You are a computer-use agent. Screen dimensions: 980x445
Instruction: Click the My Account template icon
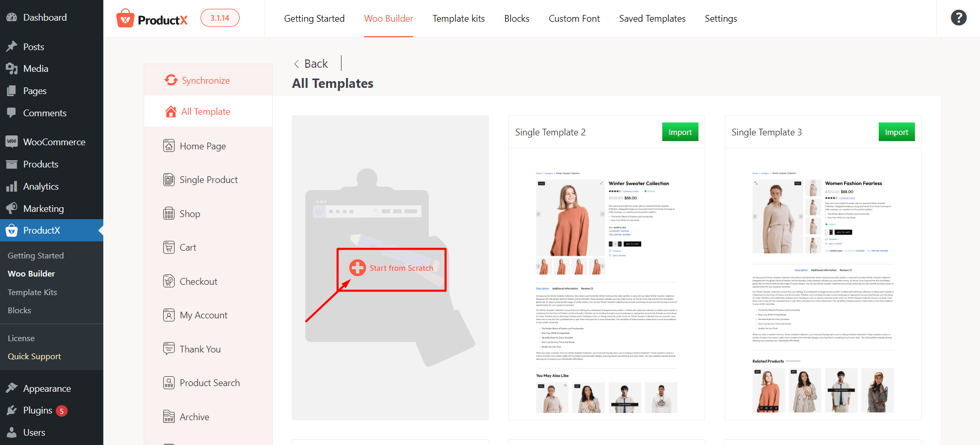click(169, 315)
